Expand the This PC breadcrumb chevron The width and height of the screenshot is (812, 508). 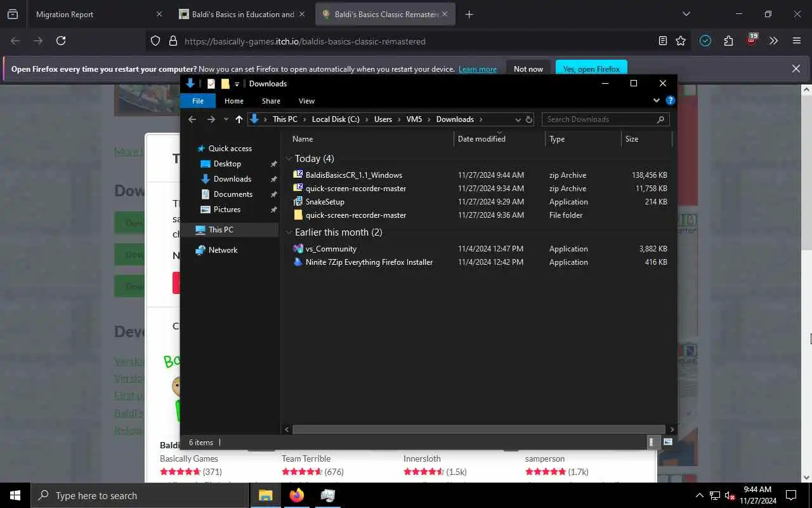tap(304, 119)
